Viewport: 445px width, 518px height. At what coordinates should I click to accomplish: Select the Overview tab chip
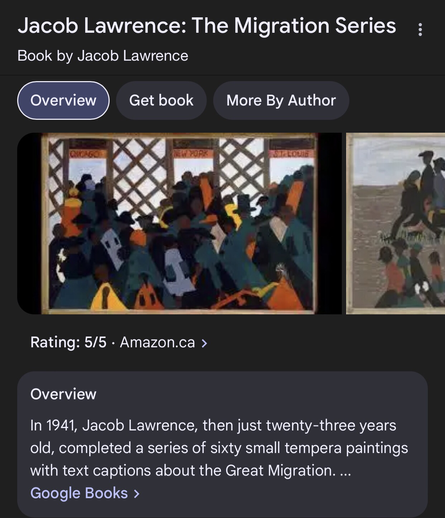coord(63,100)
